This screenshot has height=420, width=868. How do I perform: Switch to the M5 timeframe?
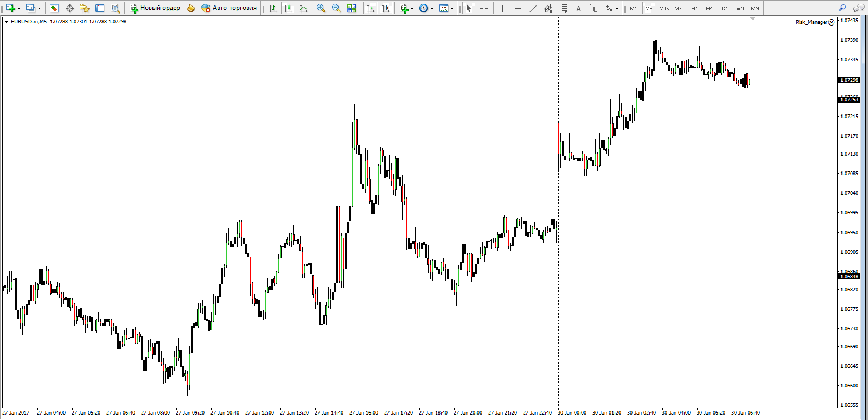[649, 8]
